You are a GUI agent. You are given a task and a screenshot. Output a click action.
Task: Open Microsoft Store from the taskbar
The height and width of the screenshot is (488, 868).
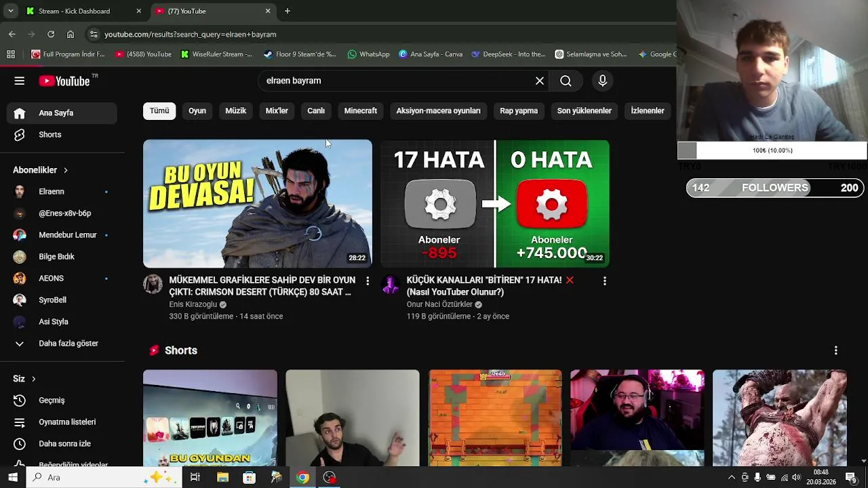tap(249, 478)
